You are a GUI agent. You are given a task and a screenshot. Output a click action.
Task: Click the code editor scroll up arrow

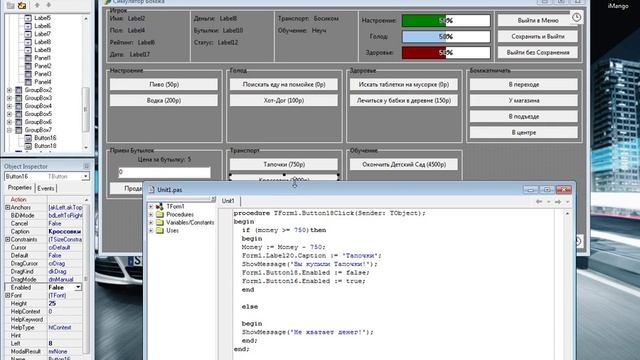pos(567,213)
